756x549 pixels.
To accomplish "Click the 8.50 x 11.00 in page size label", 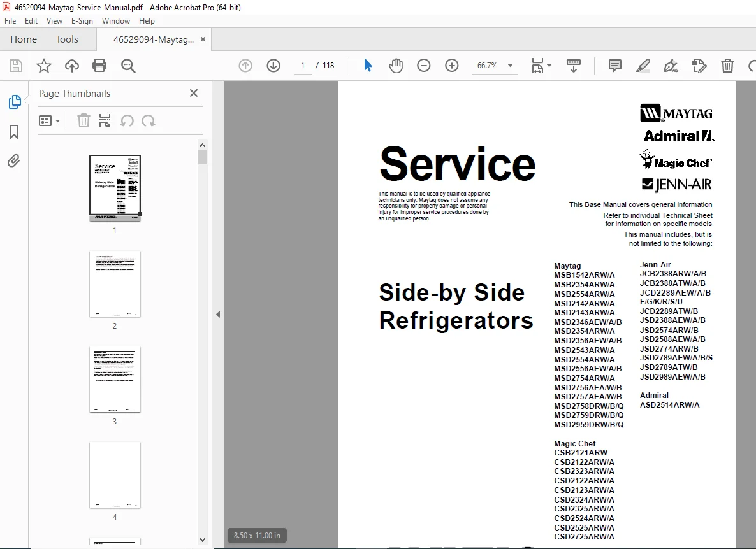I will (x=257, y=536).
